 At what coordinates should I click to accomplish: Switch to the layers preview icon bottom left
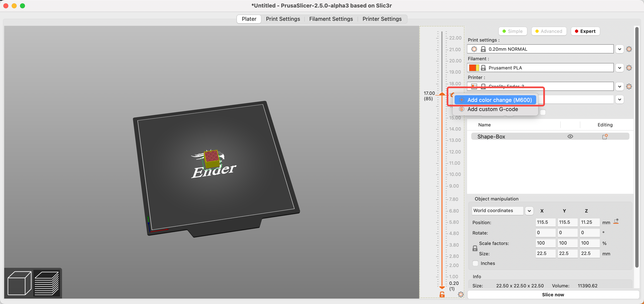click(x=47, y=283)
